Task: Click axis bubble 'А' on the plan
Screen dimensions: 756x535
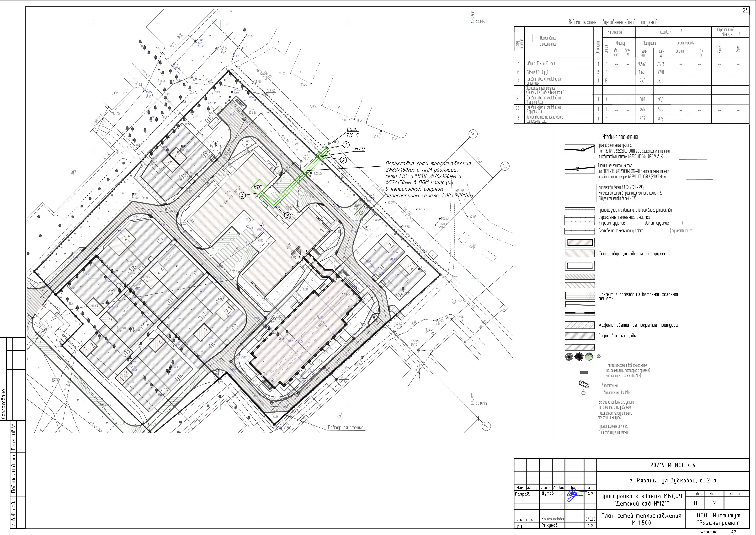Action: pyautogui.click(x=473, y=134)
